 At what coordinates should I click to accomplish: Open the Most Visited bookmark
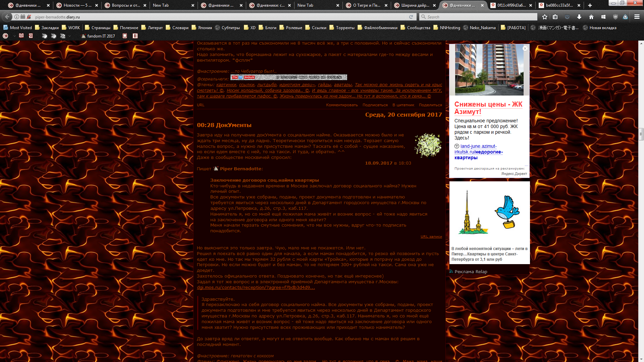coord(17,28)
